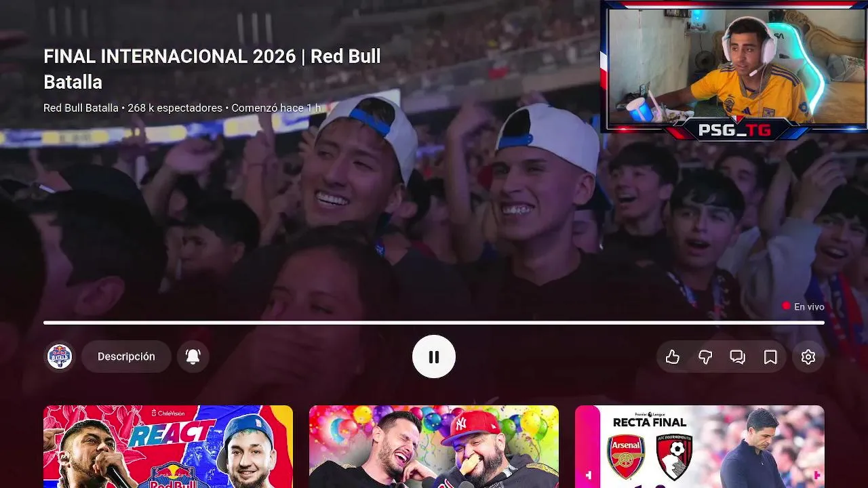
Task: Jump to live via En vivo indicator
Action: (x=804, y=307)
